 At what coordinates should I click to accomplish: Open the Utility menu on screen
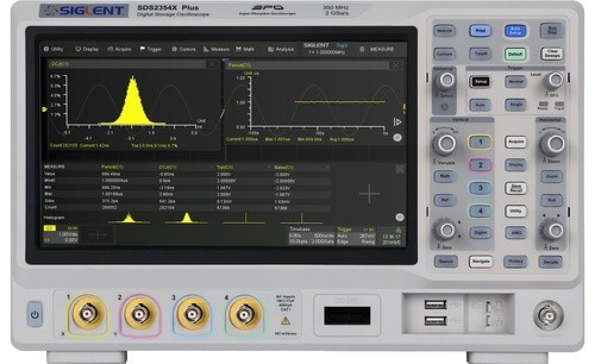click(54, 49)
